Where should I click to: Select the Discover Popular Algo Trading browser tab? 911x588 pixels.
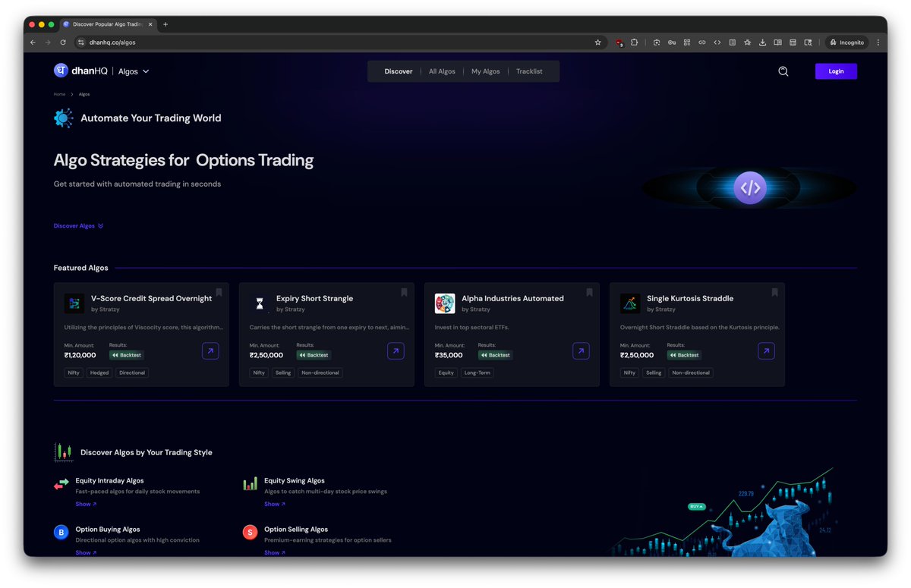point(107,24)
